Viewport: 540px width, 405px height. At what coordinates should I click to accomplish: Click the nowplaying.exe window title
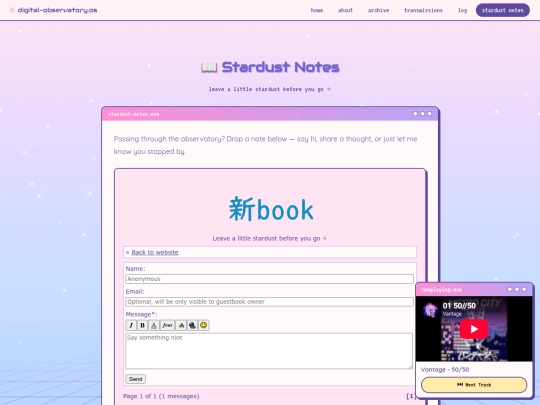click(x=442, y=290)
